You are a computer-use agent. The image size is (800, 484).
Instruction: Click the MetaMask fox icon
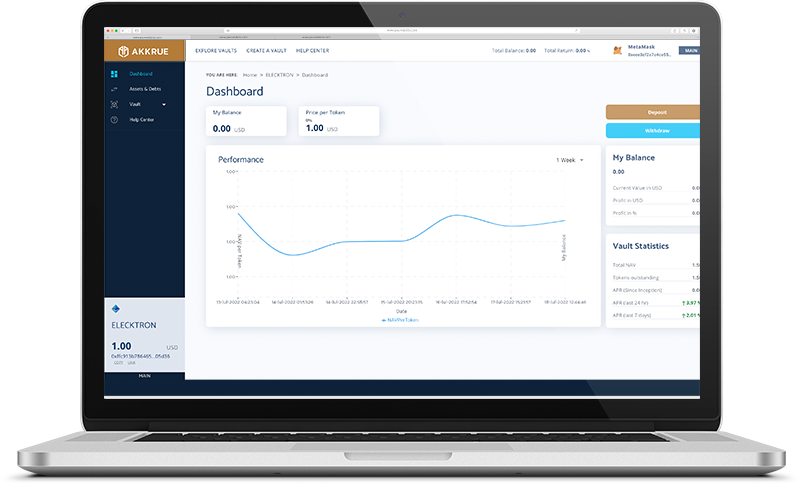(617, 50)
